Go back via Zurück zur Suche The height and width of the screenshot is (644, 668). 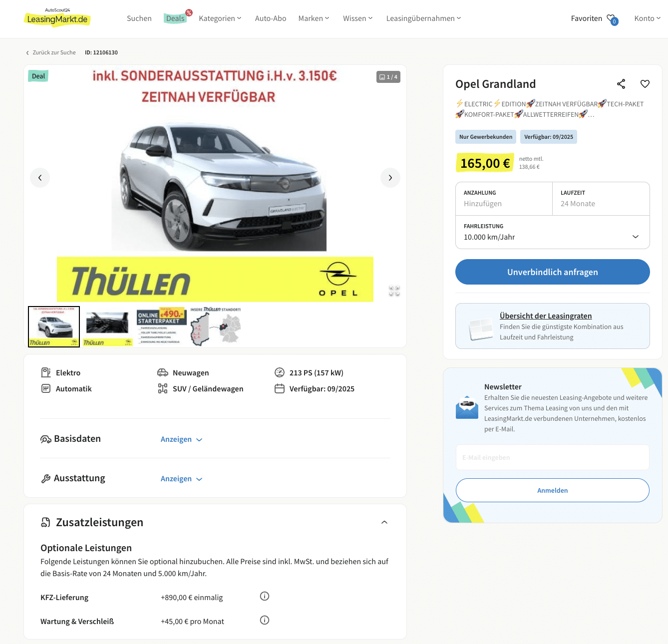click(x=51, y=52)
